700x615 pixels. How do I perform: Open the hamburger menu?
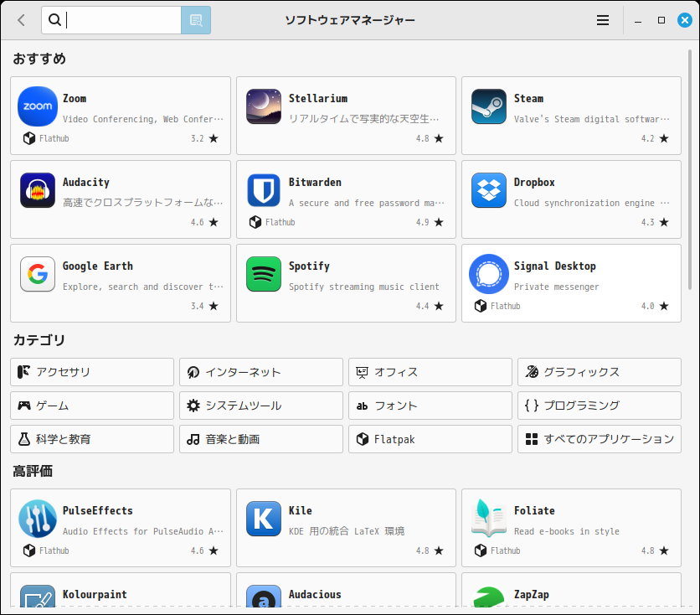603,20
